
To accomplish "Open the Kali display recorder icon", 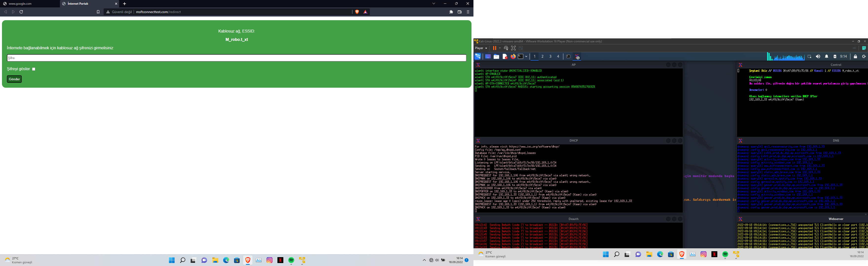I will 809,57.
